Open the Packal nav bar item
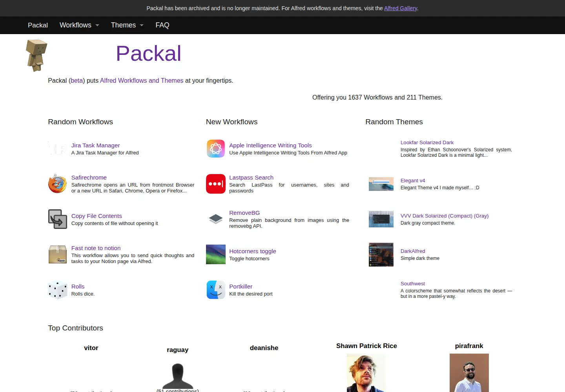 [38, 25]
